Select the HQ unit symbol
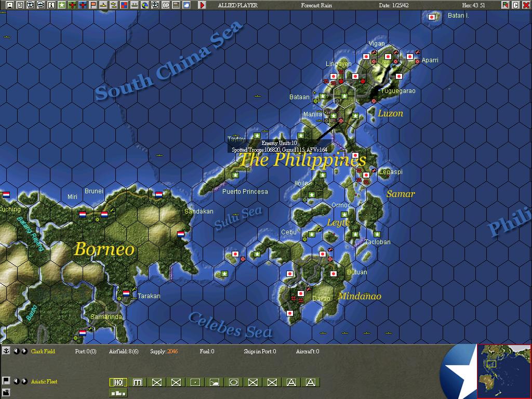Viewport: 532px width, 399px height. [118, 382]
